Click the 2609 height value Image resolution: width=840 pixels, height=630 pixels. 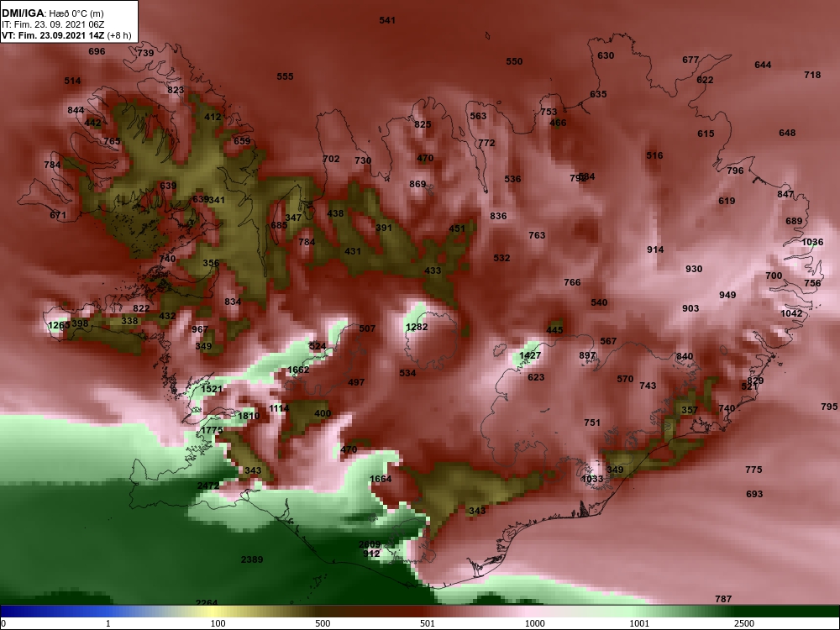tap(369, 544)
